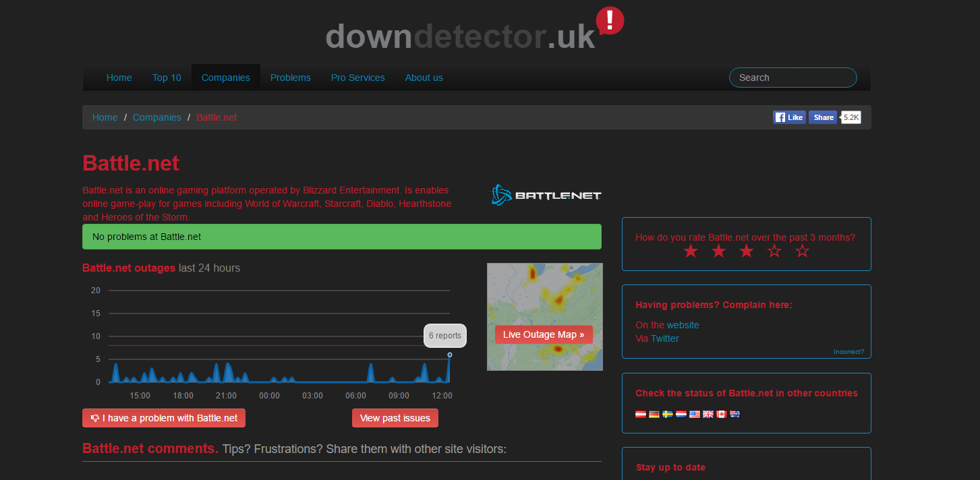Select the Netherlands flag icon

[x=681, y=414]
